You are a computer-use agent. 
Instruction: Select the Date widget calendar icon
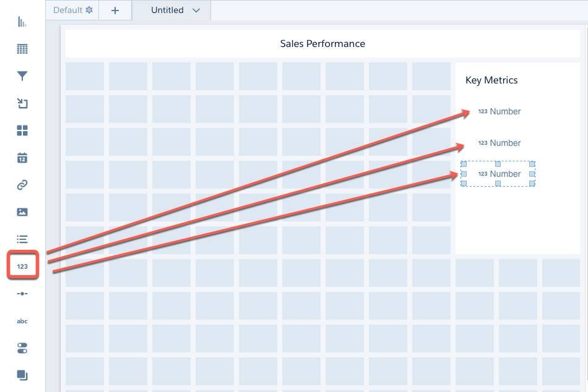pos(22,158)
